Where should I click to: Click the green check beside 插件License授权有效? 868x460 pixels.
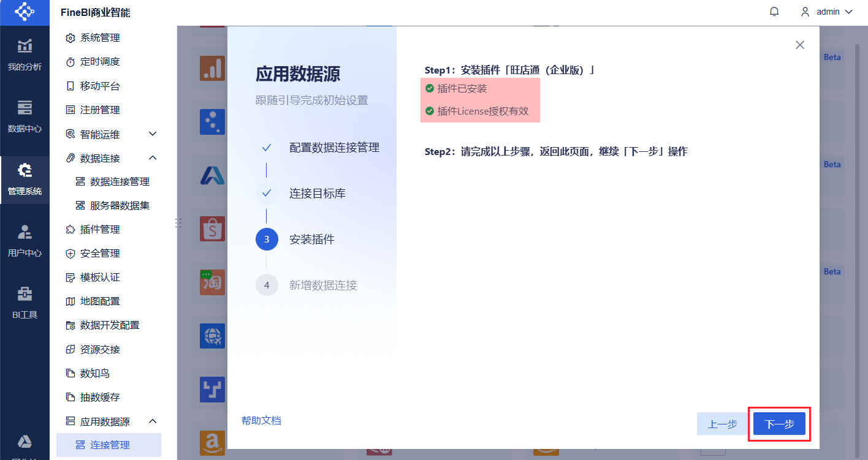click(x=430, y=111)
